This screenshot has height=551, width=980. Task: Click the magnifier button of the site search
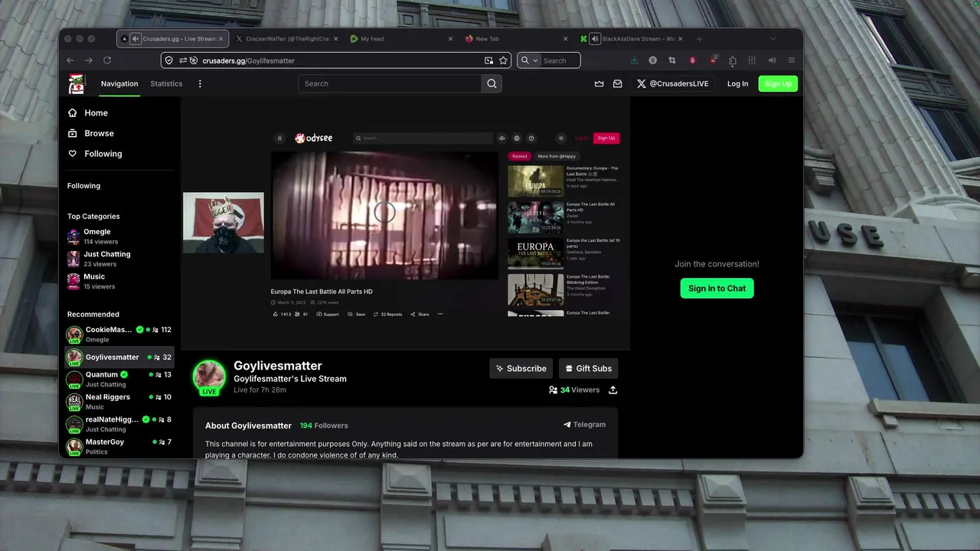coord(492,83)
